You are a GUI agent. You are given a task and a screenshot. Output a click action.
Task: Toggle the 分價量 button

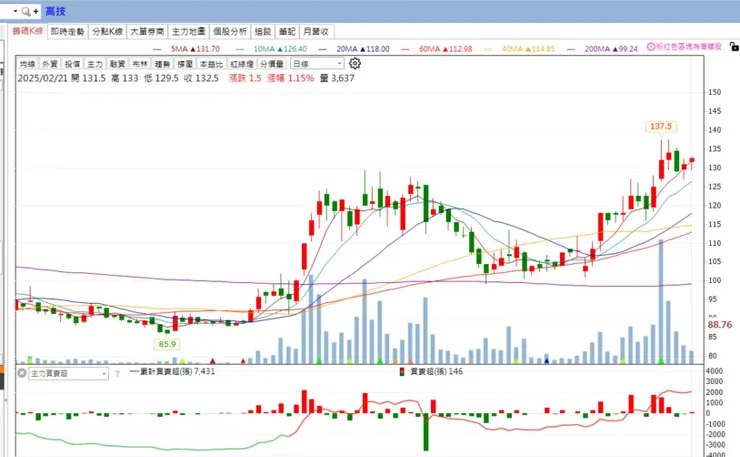[272, 64]
